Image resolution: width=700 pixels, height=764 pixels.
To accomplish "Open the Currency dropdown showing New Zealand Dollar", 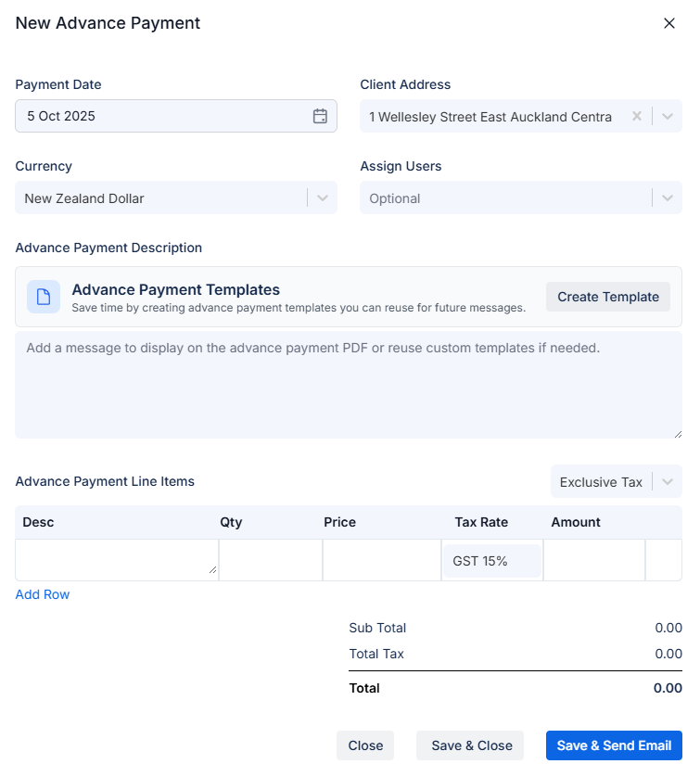I will 322,197.
